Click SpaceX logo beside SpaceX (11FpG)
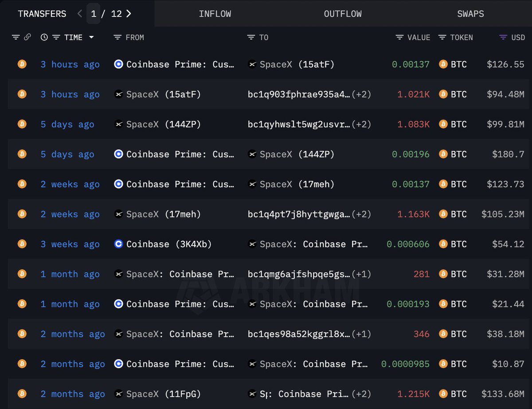The image size is (532, 409). point(118,393)
